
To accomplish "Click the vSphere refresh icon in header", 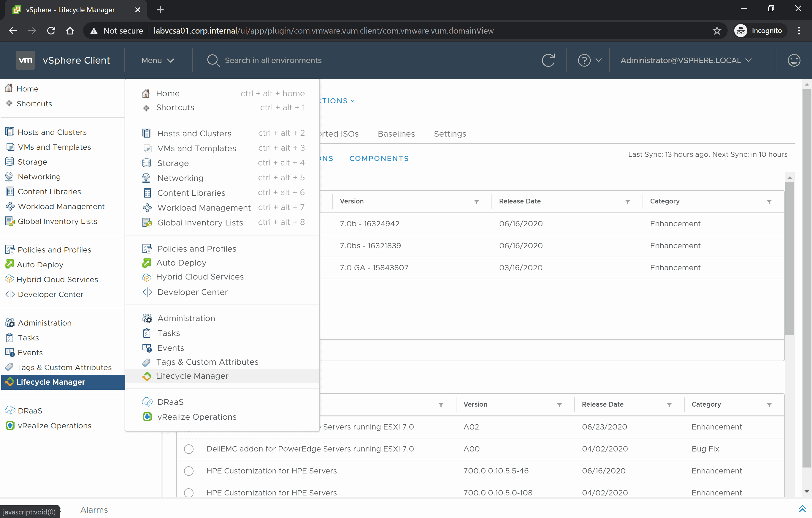I will pos(548,60).
